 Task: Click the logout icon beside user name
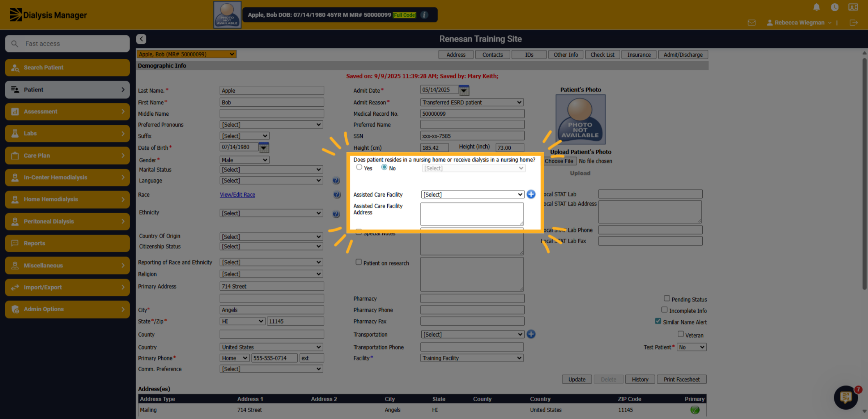click(x=854, y=23)
